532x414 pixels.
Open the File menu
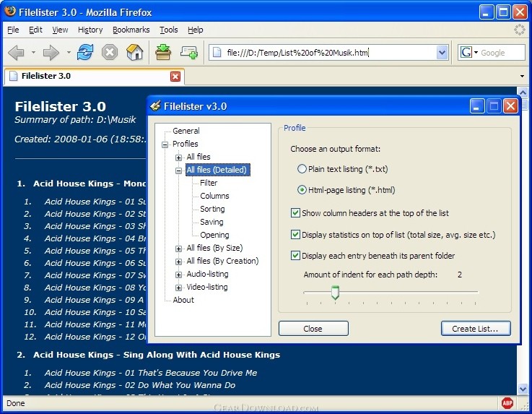[13, 30]
